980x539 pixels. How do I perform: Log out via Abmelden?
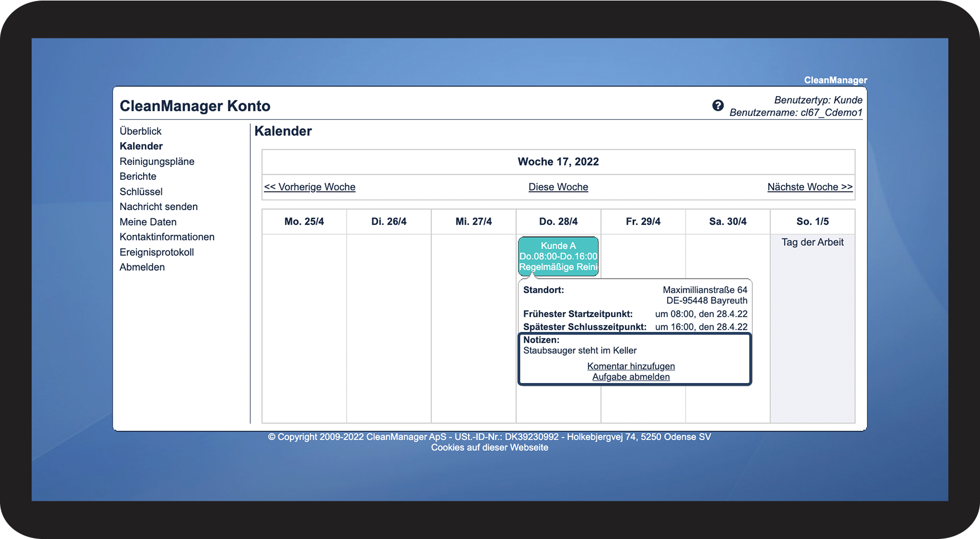pyautogui.click(x=142, y=267)
